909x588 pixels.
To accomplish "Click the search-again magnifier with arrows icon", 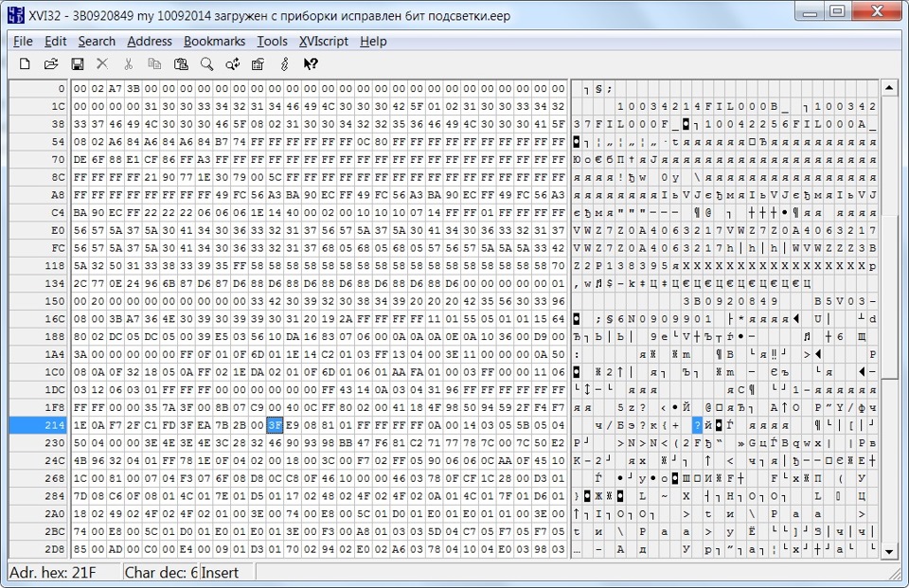I will [x=233, y=63].
